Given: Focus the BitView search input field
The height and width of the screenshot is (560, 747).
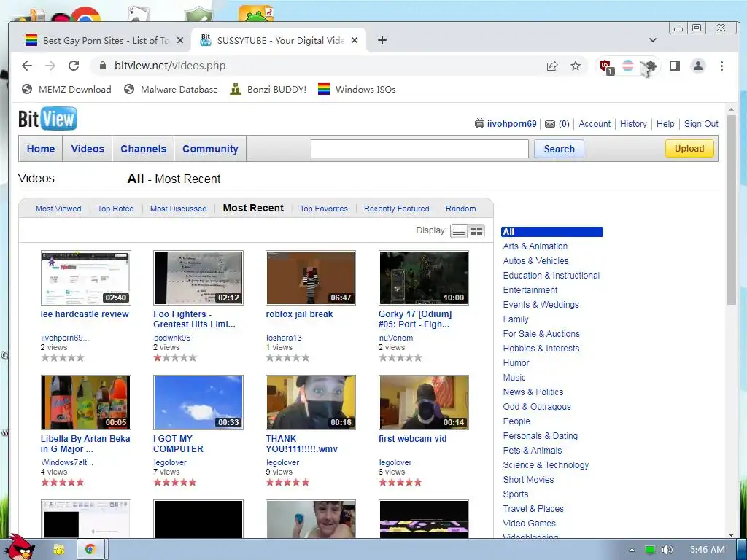Looking at the screenshot, I should (419, 149).
